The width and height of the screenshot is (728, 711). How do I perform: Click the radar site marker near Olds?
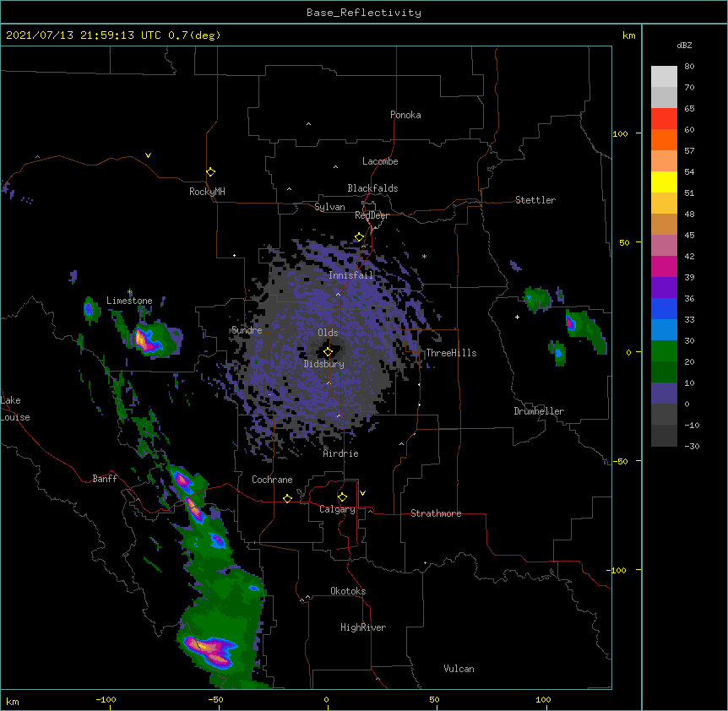pyautogui.click(x=328, y=351)
